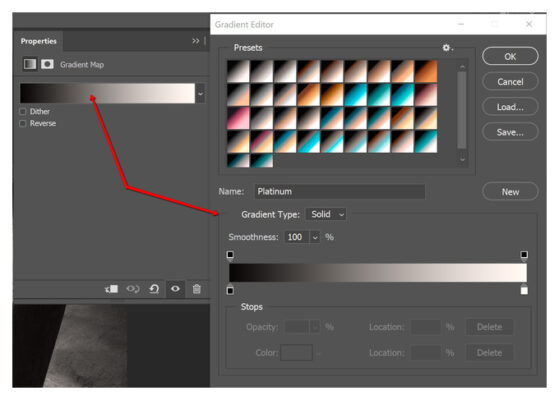Click the Name field containing Platinum
Image resolution: width=559 pixels, height=400 pixels.
click(339, 191)
